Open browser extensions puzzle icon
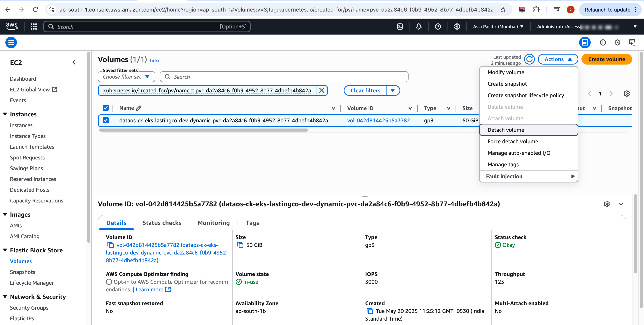The width and height of the screenshot is (644, 325). coord(536,9)
